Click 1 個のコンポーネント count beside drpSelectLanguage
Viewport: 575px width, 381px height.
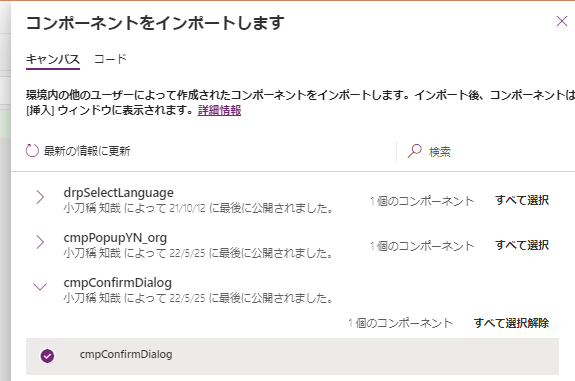422,201
